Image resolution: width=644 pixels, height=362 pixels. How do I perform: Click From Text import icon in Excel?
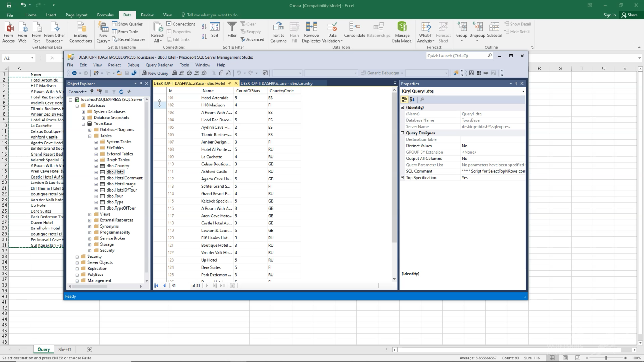pos(36,32)
